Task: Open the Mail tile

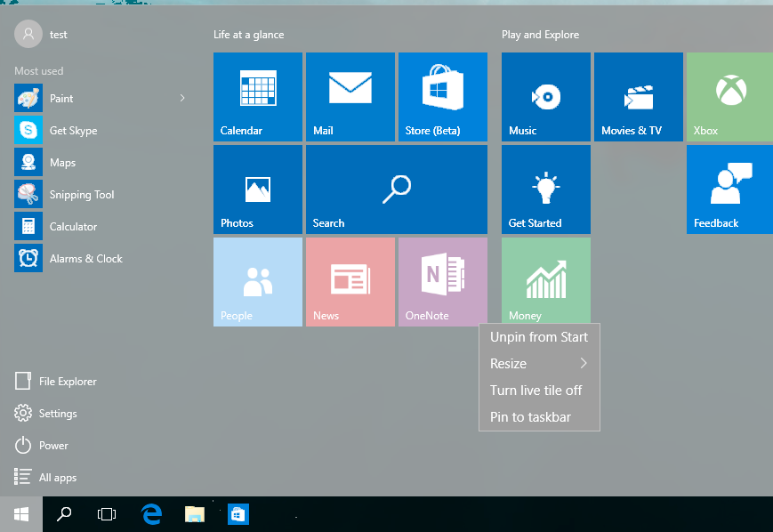Action: point(350,97)
